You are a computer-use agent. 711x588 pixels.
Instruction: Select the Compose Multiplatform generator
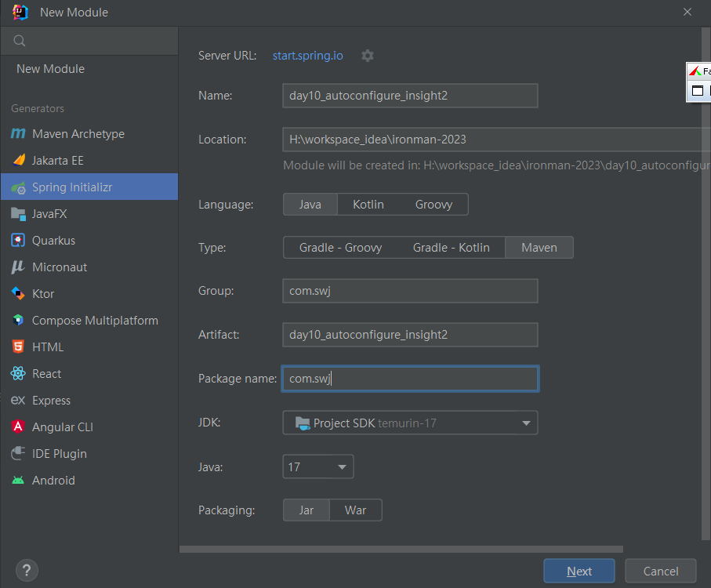[x=89, y=321]
